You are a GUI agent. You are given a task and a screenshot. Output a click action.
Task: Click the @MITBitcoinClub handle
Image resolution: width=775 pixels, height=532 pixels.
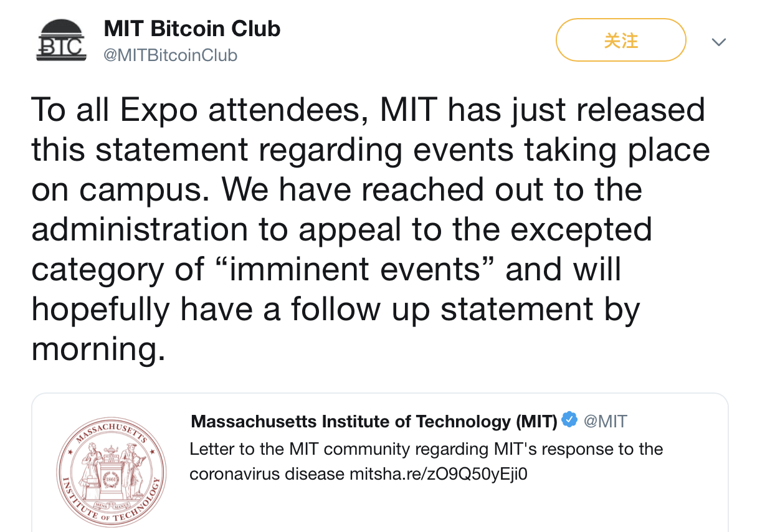170,55
